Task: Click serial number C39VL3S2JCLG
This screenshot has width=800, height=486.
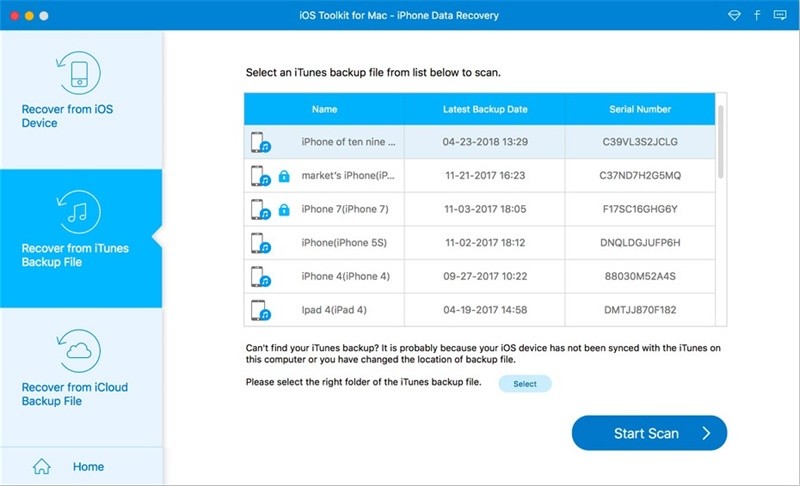Action: click(640, 142)
